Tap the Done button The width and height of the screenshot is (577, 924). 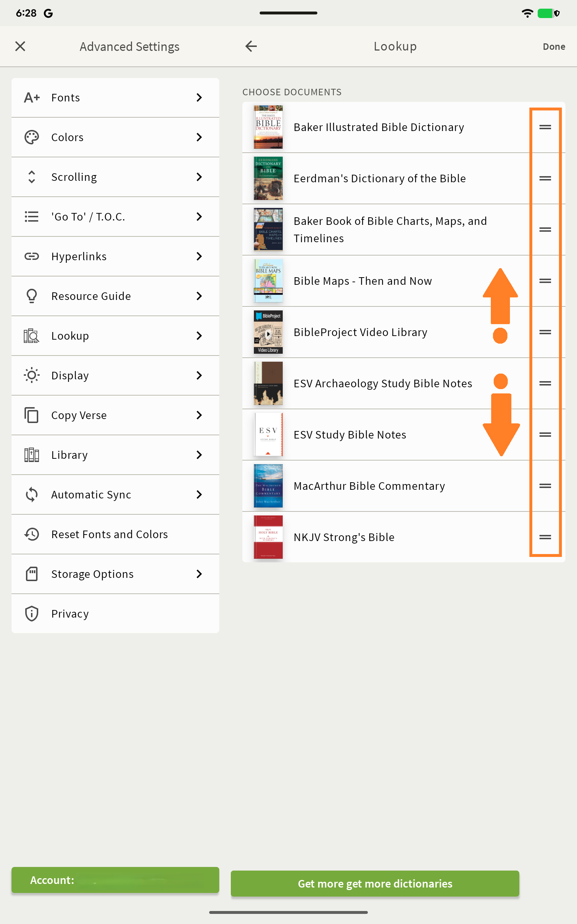tap(554, 47)
